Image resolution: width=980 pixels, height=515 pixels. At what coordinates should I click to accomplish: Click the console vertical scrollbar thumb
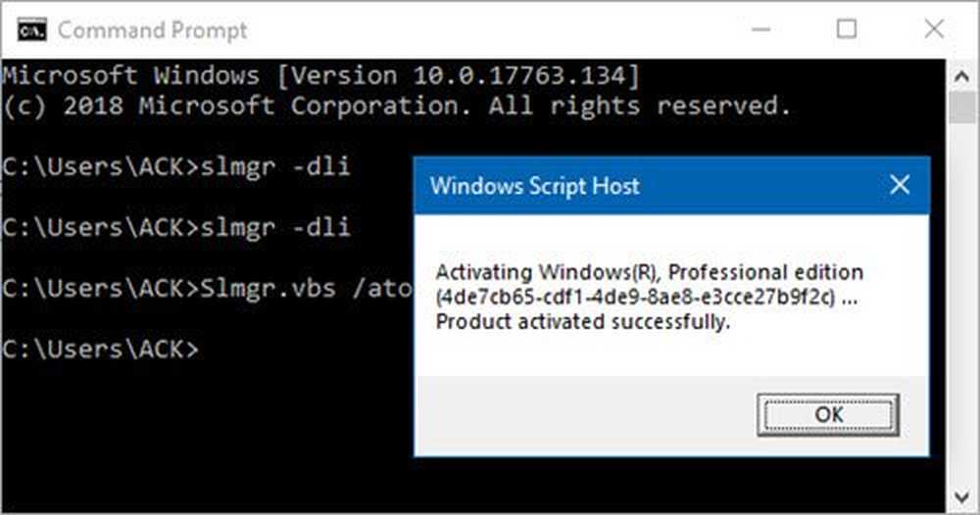click(962, 107)
